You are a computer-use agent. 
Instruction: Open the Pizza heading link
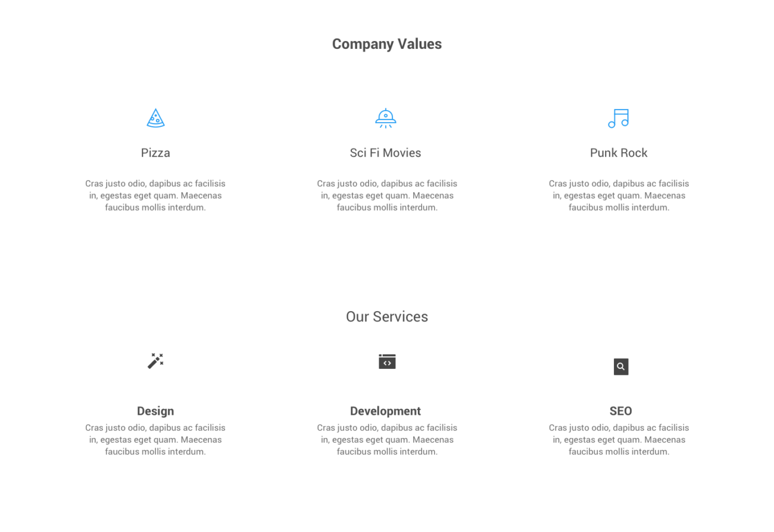click(155, 152)
